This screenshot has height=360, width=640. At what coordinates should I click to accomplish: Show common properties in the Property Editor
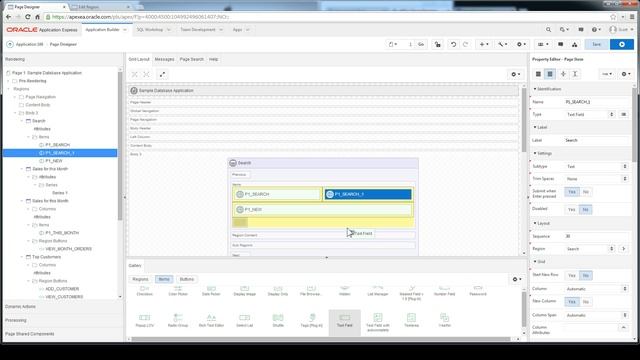(x=538, y=74)
